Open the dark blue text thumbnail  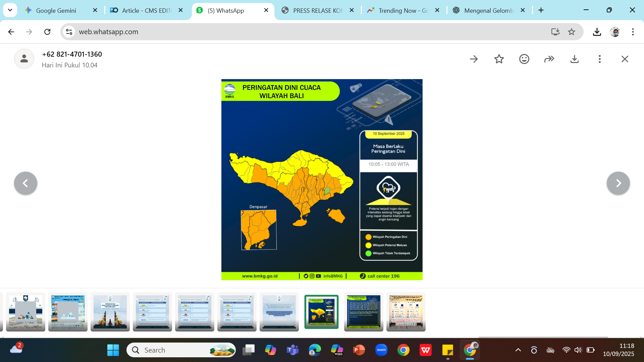click(364, 312)
